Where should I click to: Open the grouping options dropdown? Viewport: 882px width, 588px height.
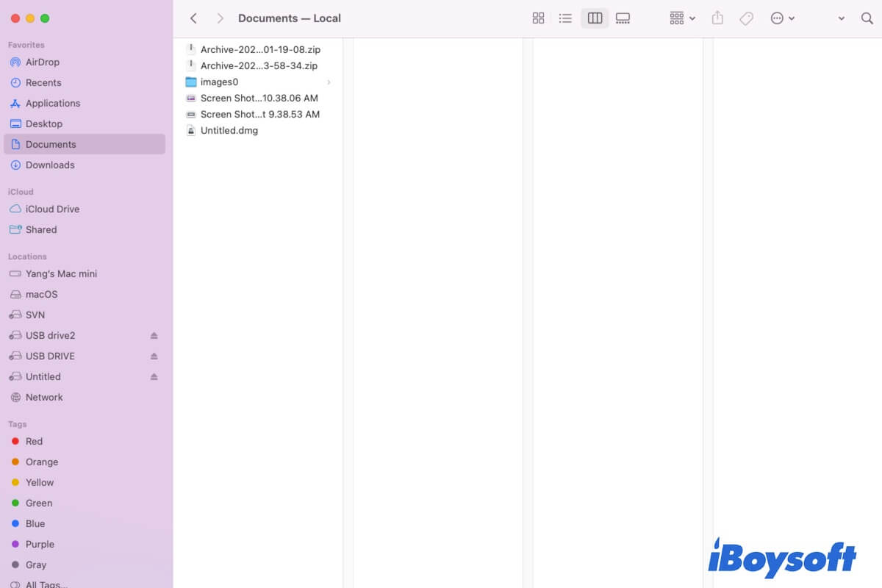pyautogui.click(x=681, y=18)
